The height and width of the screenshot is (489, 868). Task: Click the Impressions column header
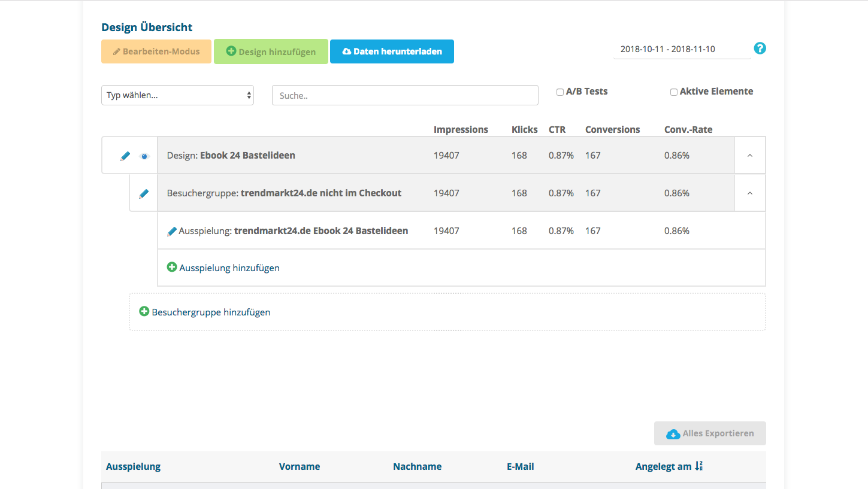coord(461,129)
